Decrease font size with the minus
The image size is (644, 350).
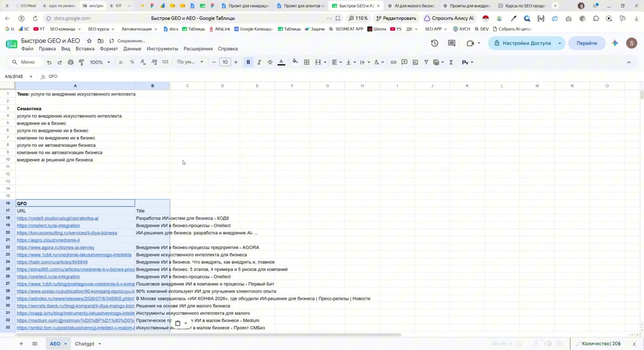point(214,62)
